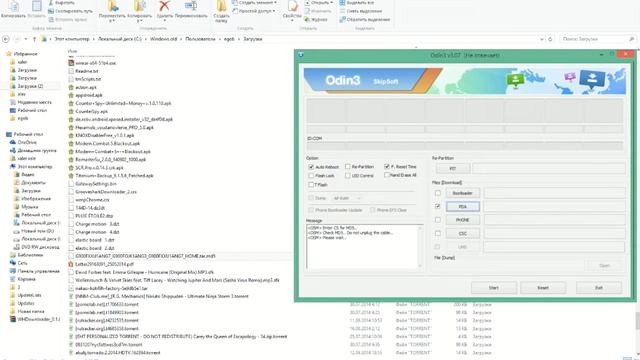Image resolution: width=640 pixels, height=360 pixels.
Task: Open the Музыка folder in the navigation tree
Action: [x=29, y=207]
